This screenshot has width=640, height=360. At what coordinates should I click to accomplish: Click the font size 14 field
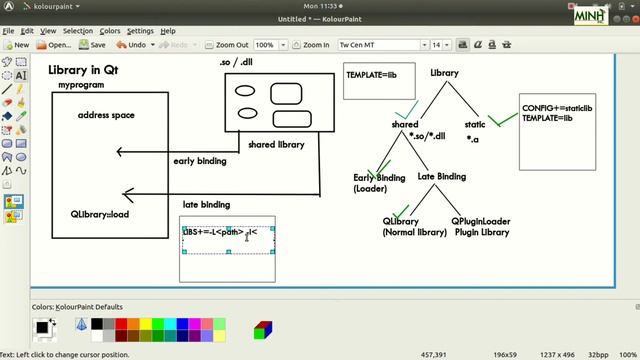pyautogui.click(x=437, y=45)
